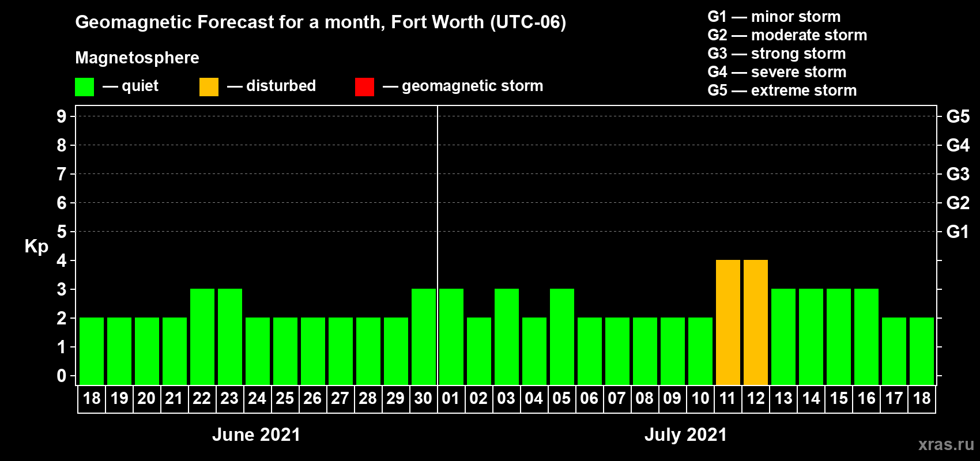Click date cell 06 under July
The image size is (980, 461).
click(x=590, y=399)
